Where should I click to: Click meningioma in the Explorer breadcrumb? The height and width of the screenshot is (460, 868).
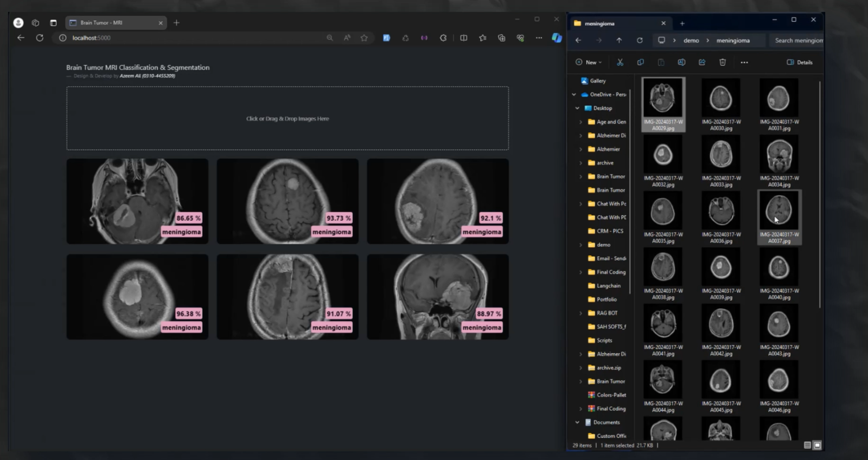coord(733,40)
